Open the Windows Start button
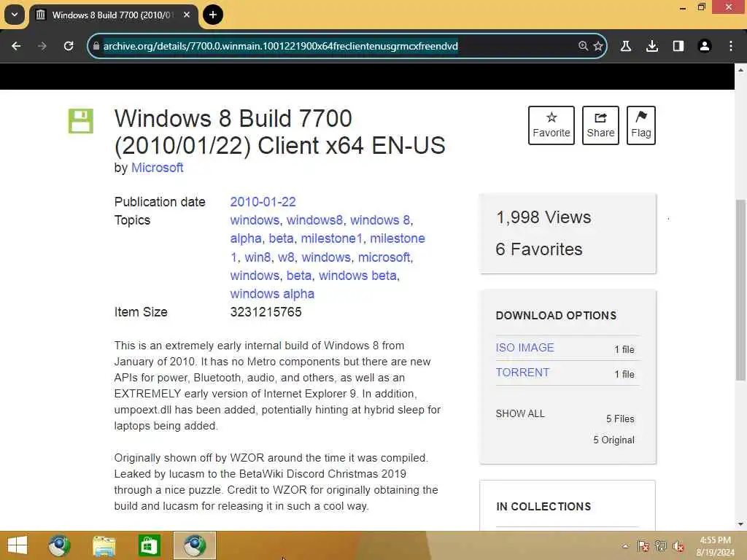747x560 pixels. point(18,545)
